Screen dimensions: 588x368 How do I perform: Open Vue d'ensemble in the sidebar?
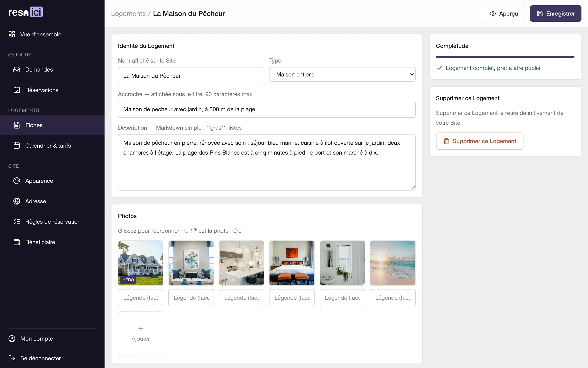coord(52,34)
